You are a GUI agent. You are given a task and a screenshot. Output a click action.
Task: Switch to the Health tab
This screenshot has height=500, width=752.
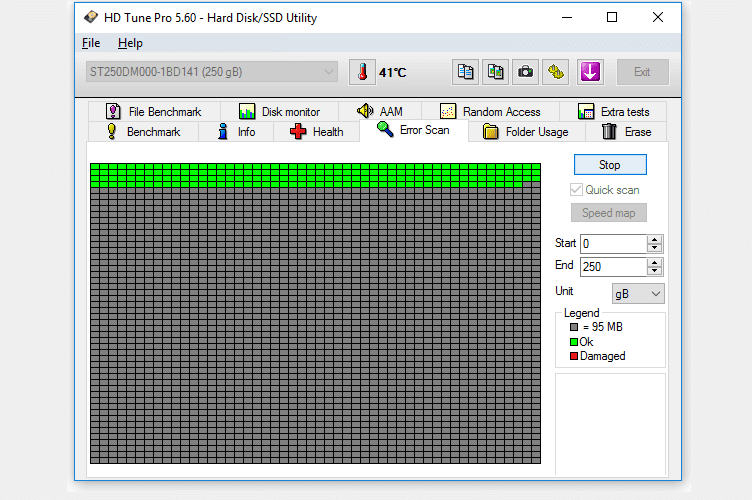(317, 132)
